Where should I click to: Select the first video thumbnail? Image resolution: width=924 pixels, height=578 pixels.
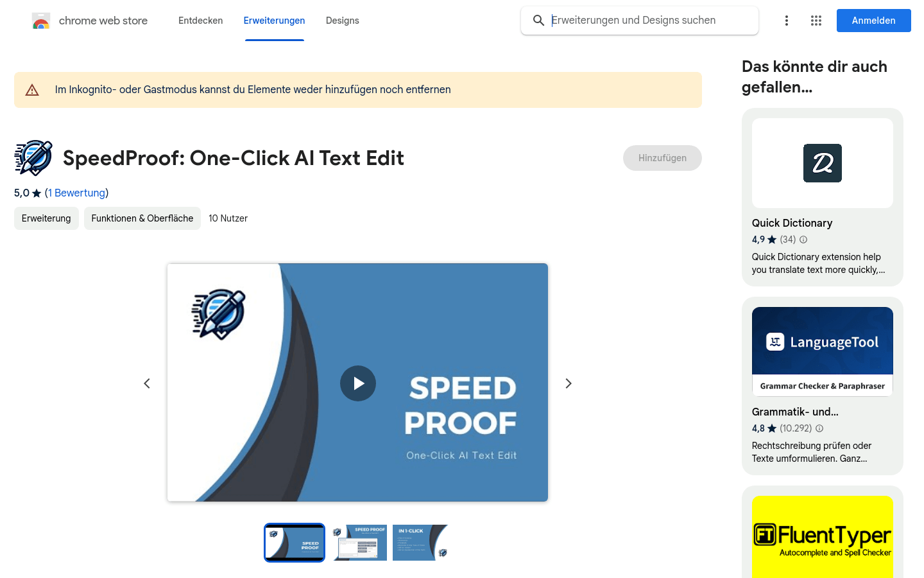point(295,543)
